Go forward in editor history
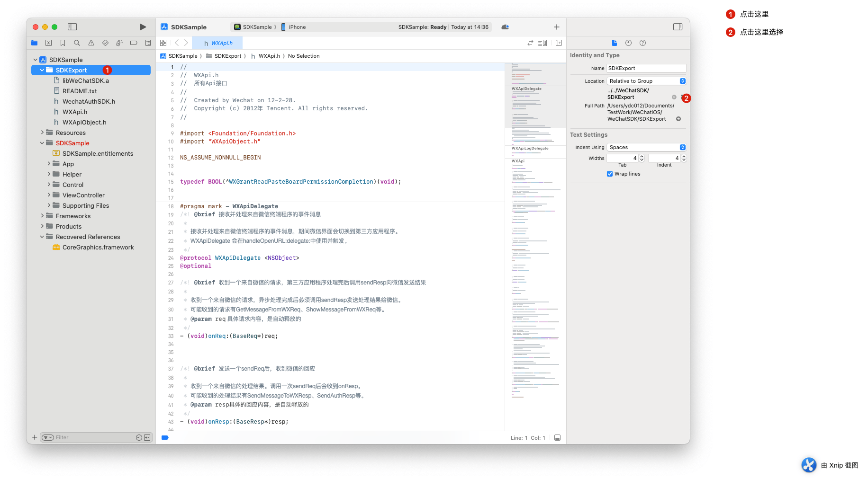This screenshot has height=479, width=868. (186, 43)
